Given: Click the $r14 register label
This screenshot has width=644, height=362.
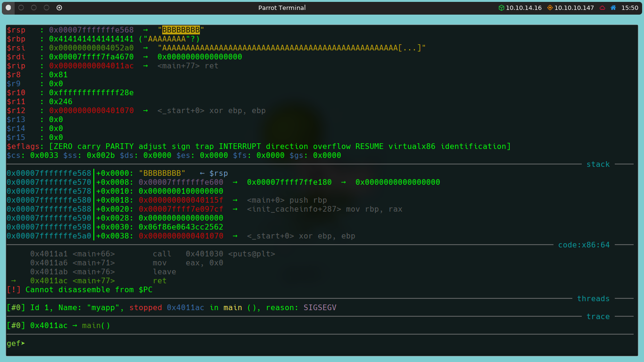Looking at the screenshot, I should (x=16, y=129).
